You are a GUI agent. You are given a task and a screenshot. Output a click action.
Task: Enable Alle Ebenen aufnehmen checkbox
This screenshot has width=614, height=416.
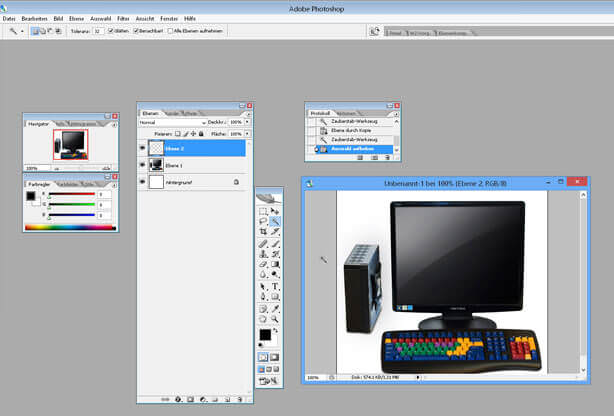click(x=170, y=31)
